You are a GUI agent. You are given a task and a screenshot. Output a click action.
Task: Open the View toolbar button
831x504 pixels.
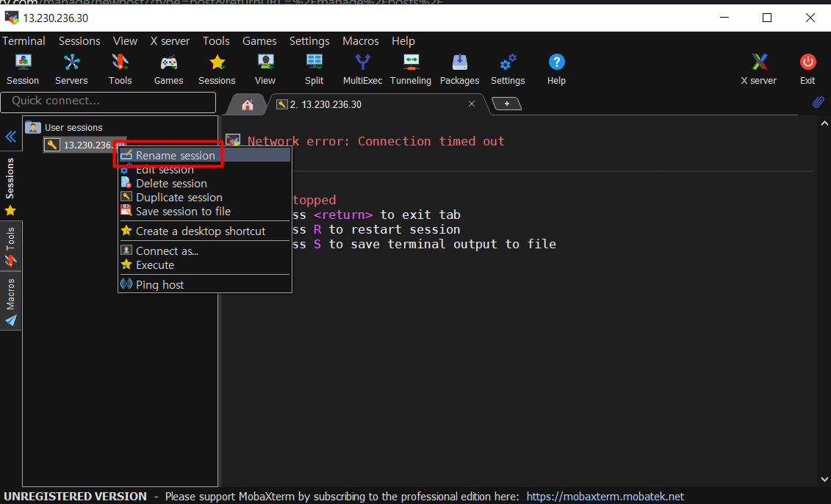265,70
